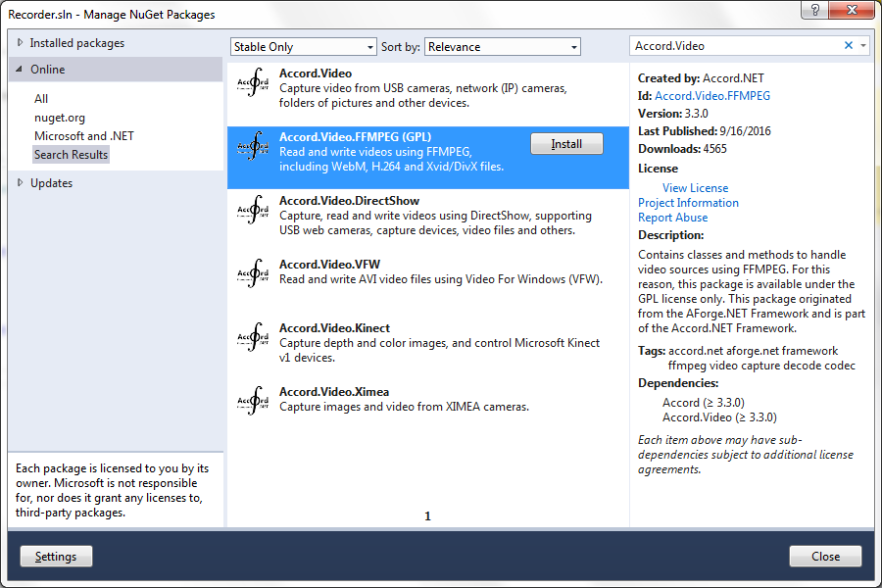This screenshot has width=882, height=588.
Task: Select the Microsoft and .NET source
Action: click(x=84, y=136)
